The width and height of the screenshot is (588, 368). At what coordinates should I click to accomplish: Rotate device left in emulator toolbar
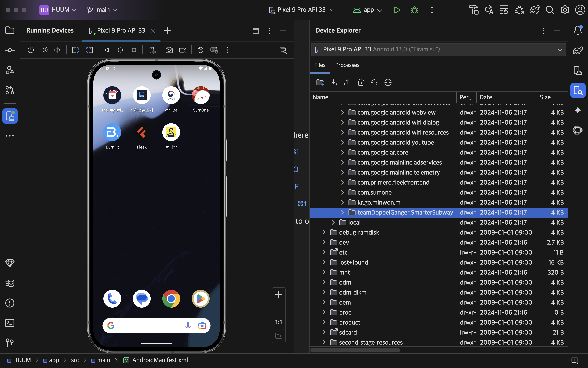tap(75, 50)
